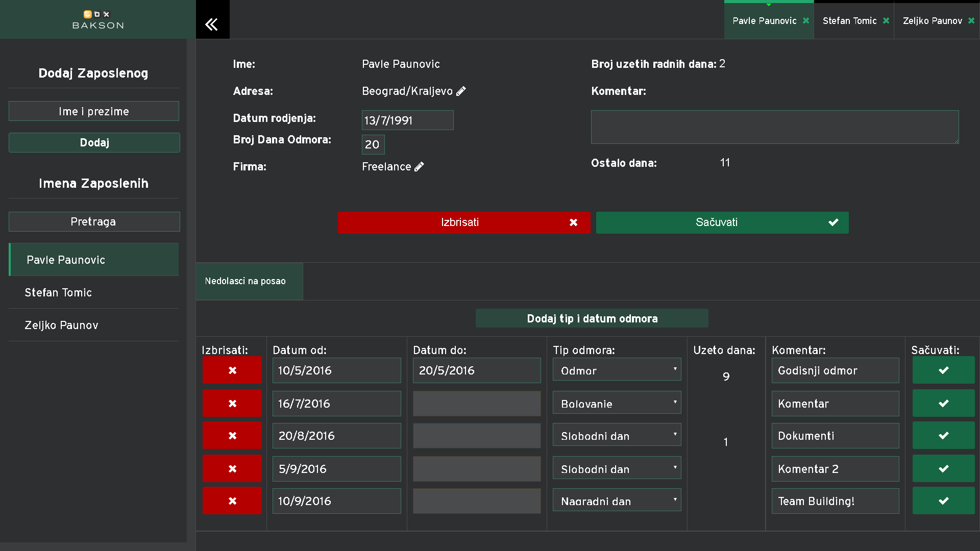Click the Komentar text area

pos(775,127)
